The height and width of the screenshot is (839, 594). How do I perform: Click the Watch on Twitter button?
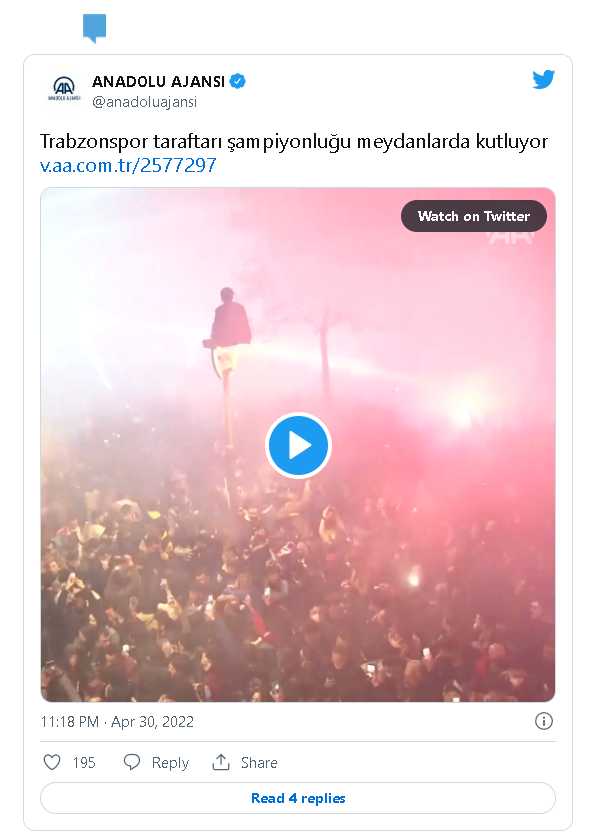(474, 216)
